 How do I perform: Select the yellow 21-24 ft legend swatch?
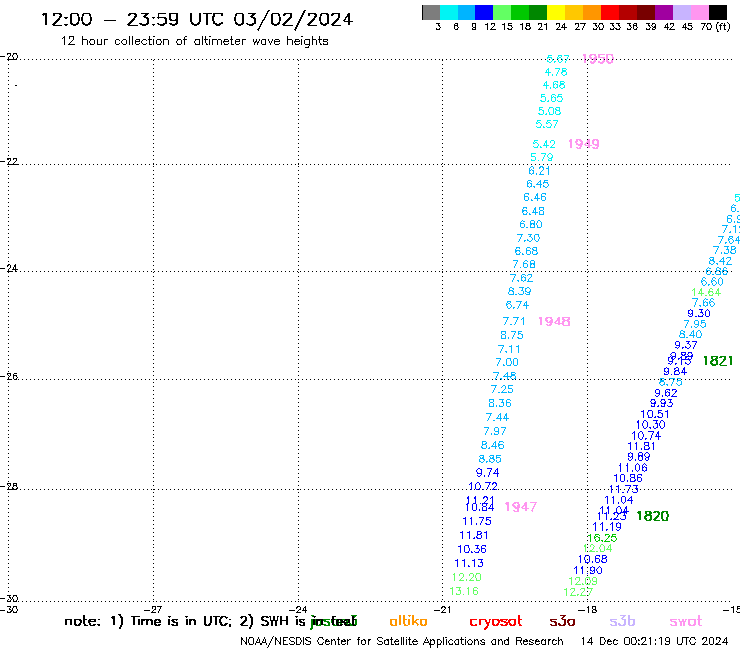556,12
